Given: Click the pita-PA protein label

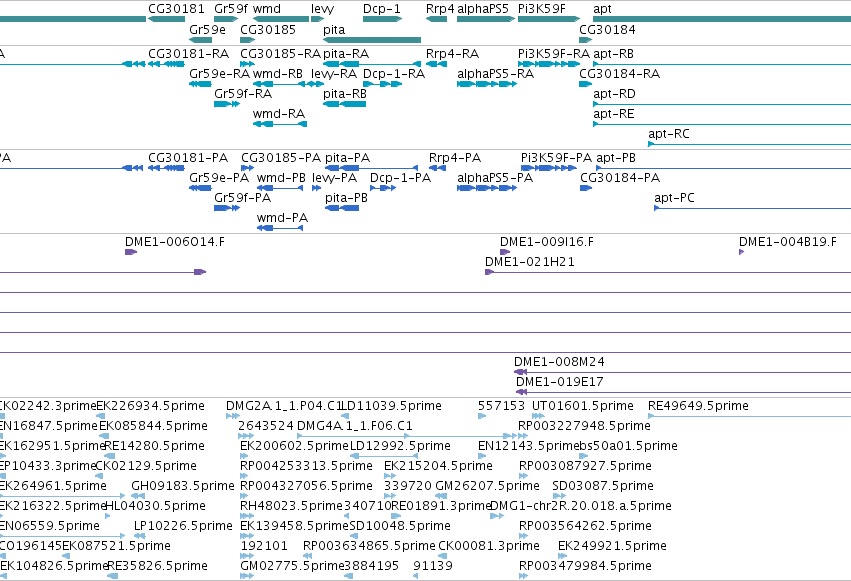Looking at the screenshot, I should (347, 158).
